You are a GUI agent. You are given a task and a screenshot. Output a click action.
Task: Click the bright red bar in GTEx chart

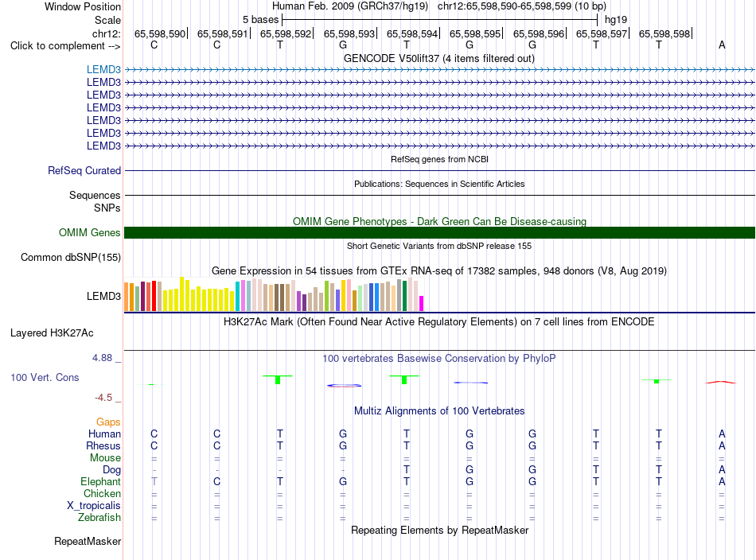[154, 296]
